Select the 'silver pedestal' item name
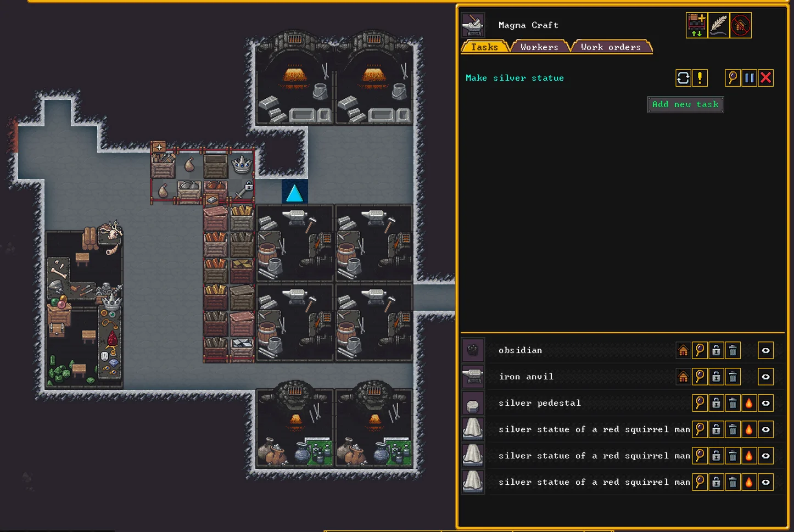794x532 pixels. [539, 403]
